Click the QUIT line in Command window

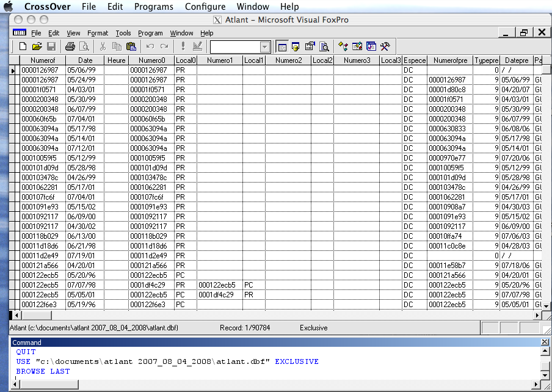coord(26,352)
